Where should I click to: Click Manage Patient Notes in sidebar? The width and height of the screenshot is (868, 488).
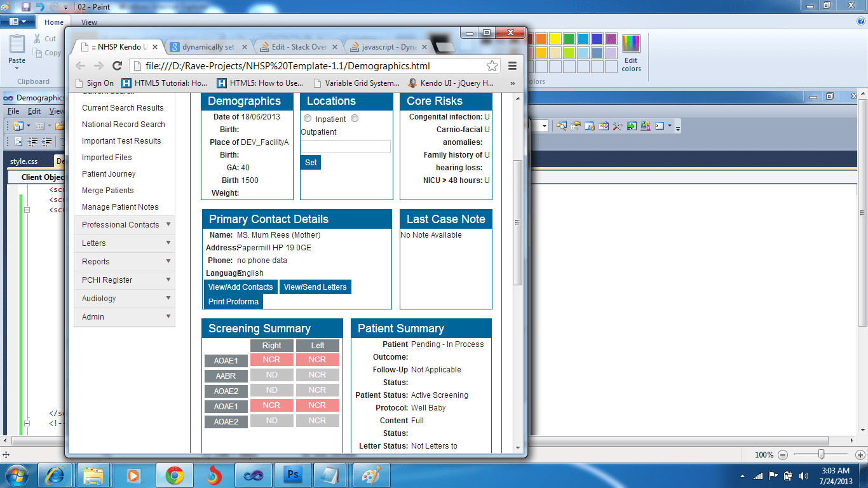(120, 207)
